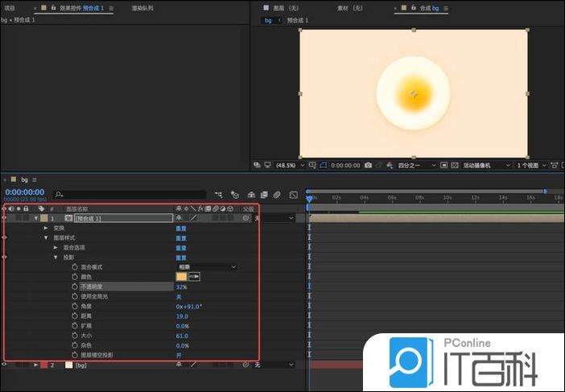Click the graph editor icon in timeline toolbar
Screen dimensions: 565x392
tap(293, 194)
